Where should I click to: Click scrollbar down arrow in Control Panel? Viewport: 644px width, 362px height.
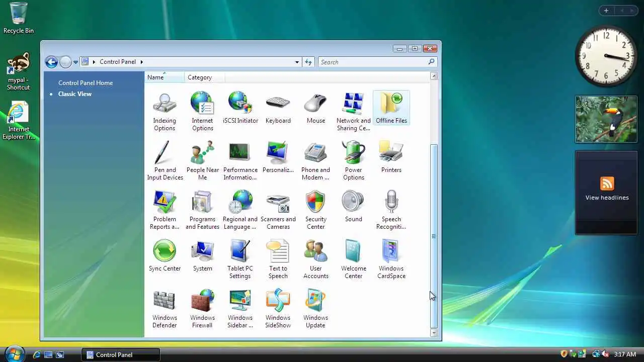434,333
